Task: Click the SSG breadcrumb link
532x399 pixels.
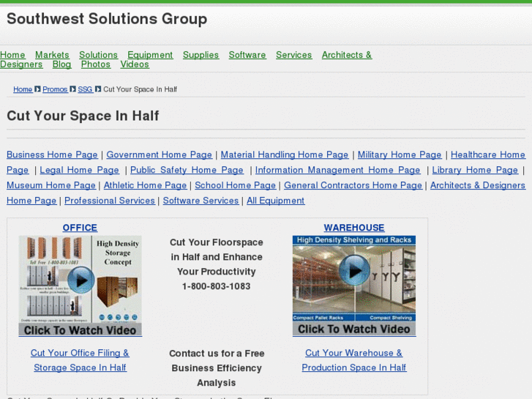Action: point(85,89)
